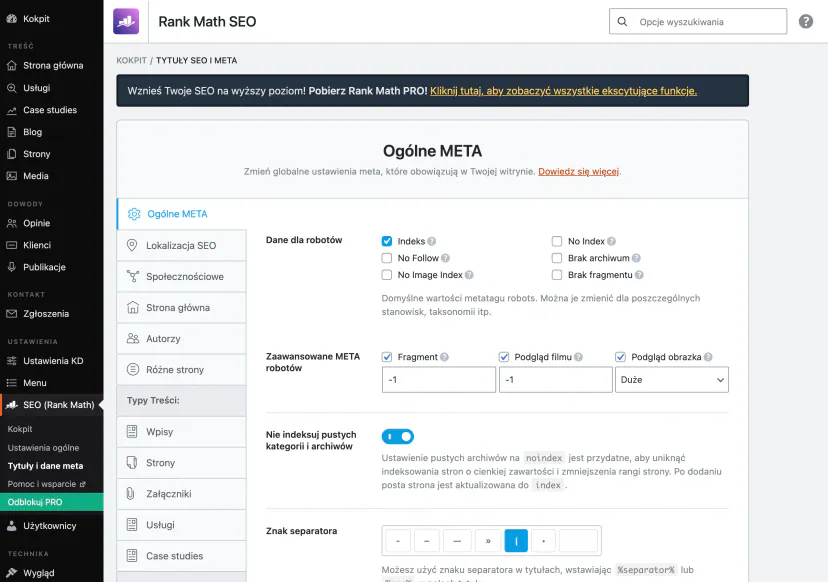Check the Brak archiwum checkbox
Screen dimensions: 828x582
[x=557, y=258]
